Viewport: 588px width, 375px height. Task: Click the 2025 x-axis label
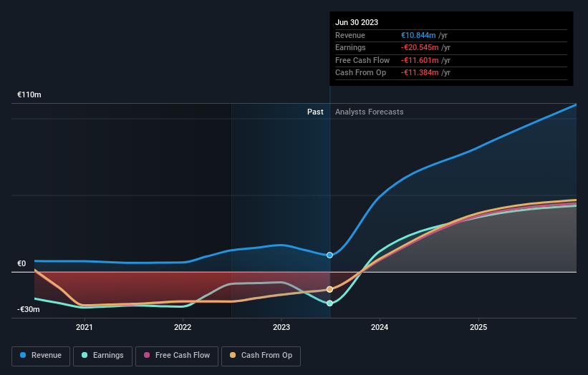(x=478, y=327)
